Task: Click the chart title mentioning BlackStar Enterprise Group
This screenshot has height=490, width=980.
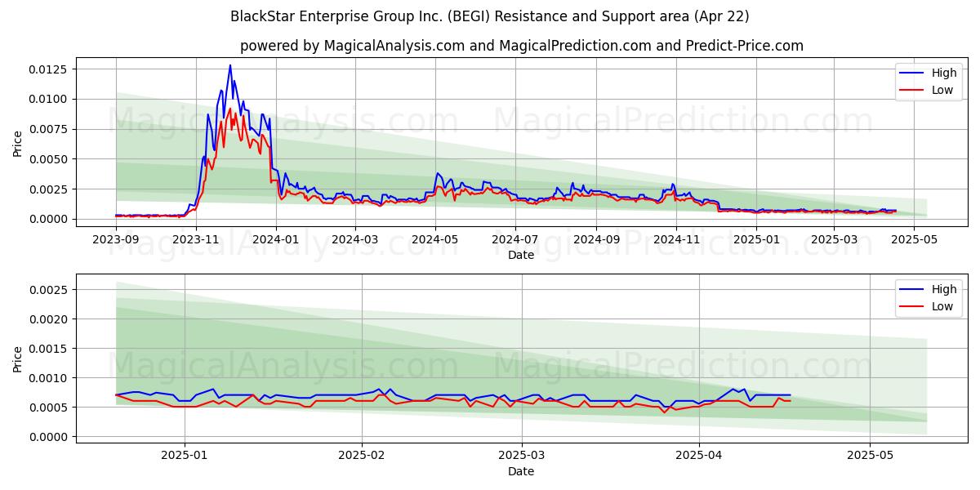Action: 490,16
